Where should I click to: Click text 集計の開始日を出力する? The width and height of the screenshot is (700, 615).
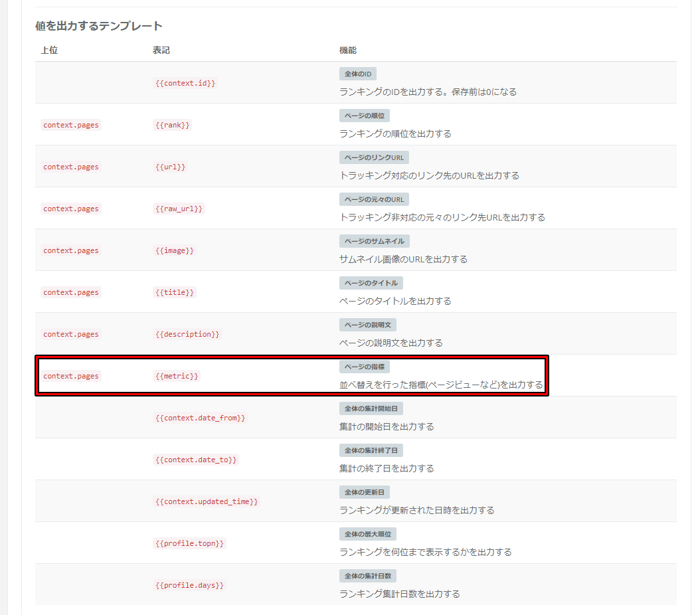[387, 428]
